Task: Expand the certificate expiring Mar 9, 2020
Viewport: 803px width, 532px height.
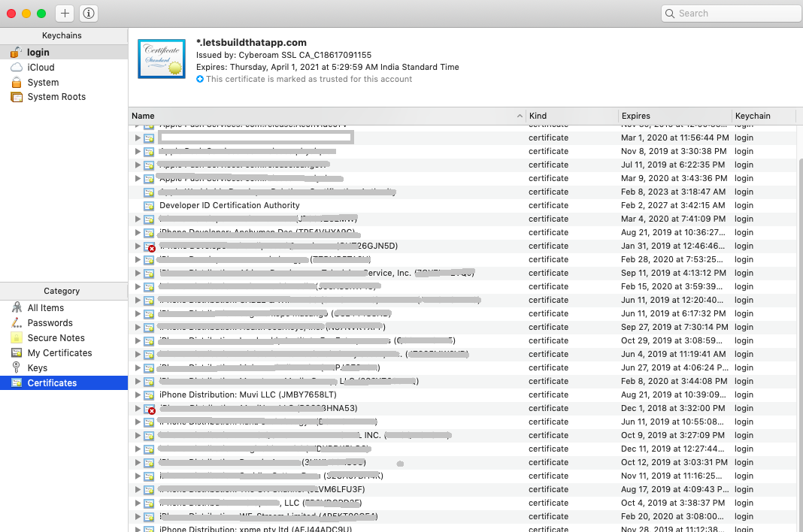Action: (138, 178)
